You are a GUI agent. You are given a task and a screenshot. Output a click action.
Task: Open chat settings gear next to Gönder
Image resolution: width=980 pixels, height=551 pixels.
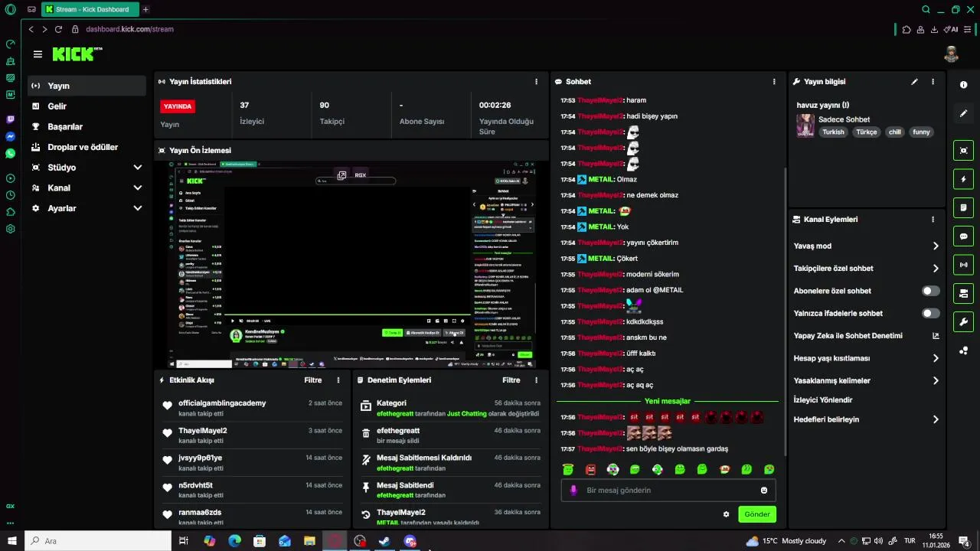pos(726,514)
